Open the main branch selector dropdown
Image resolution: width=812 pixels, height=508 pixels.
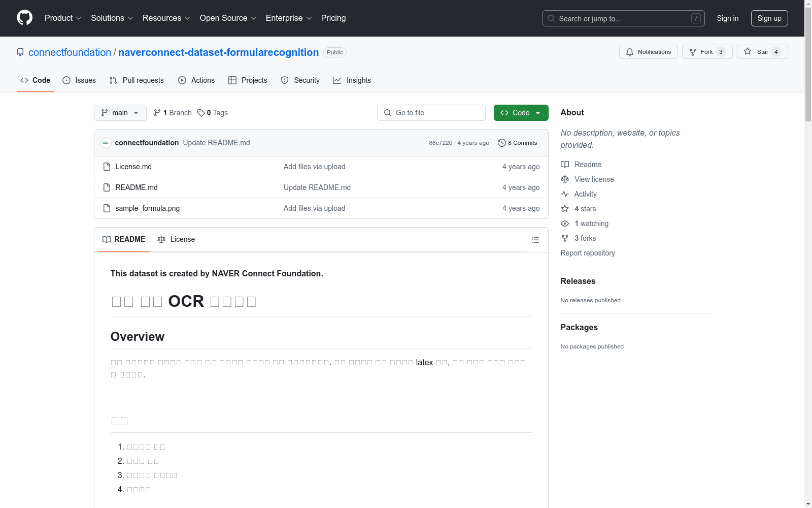[120, 113]
